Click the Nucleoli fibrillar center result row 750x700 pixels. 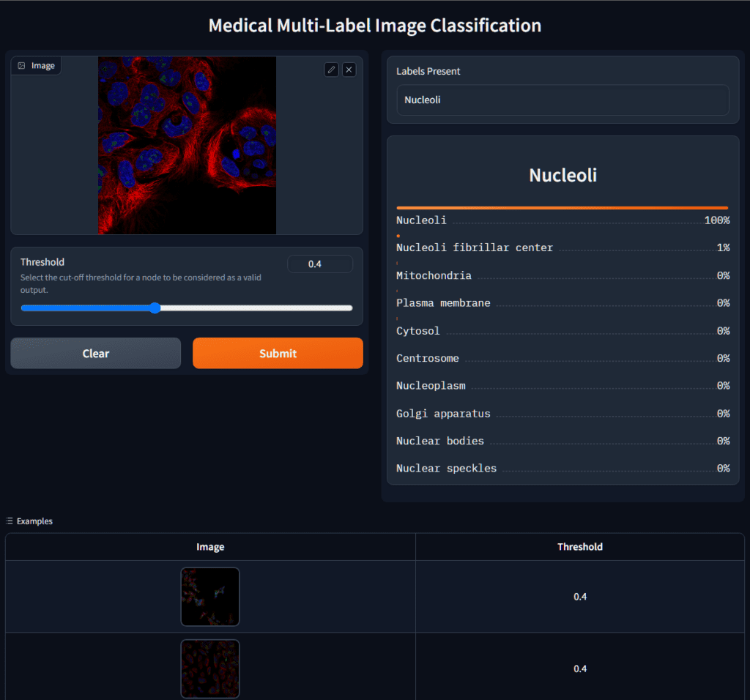coord(562,247)
